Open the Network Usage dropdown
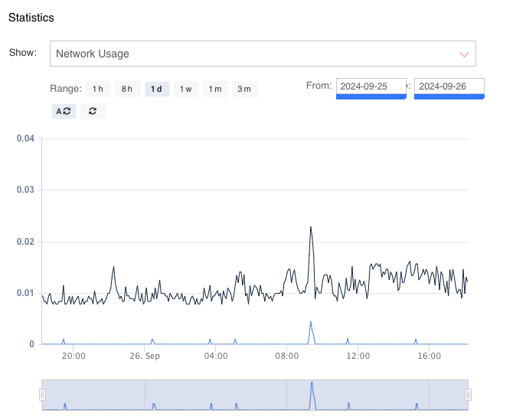The height and width of the screenshot is (420, 513). 263,54
